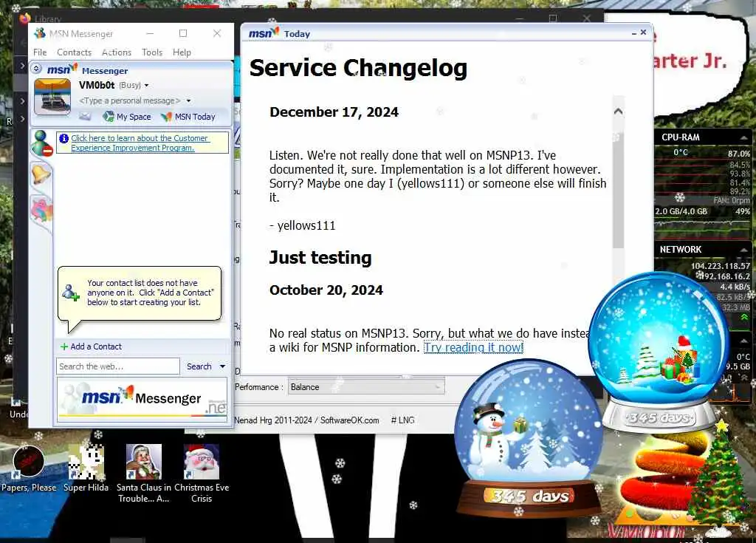Viewport: 756px width, 543px height.
Task: Click the Nenad Hrg SoftwareOK.com text
Action: click(x=306, y=420)
